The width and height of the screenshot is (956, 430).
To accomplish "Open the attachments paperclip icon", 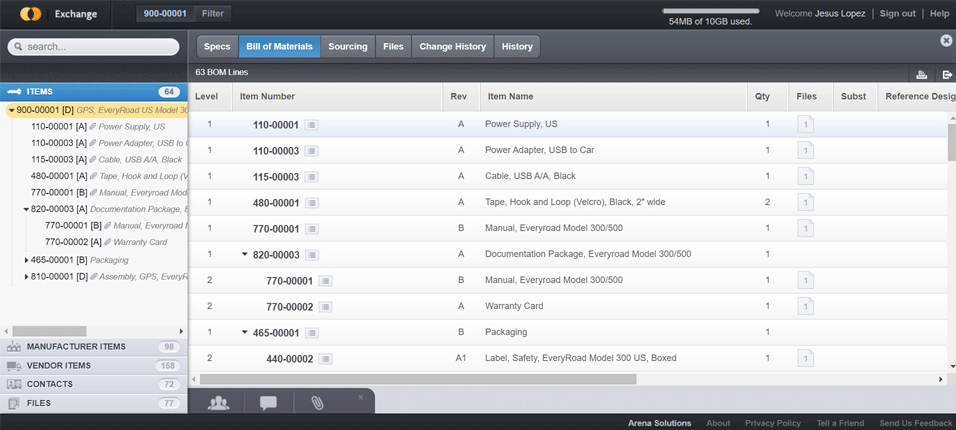I will (317, 403).
